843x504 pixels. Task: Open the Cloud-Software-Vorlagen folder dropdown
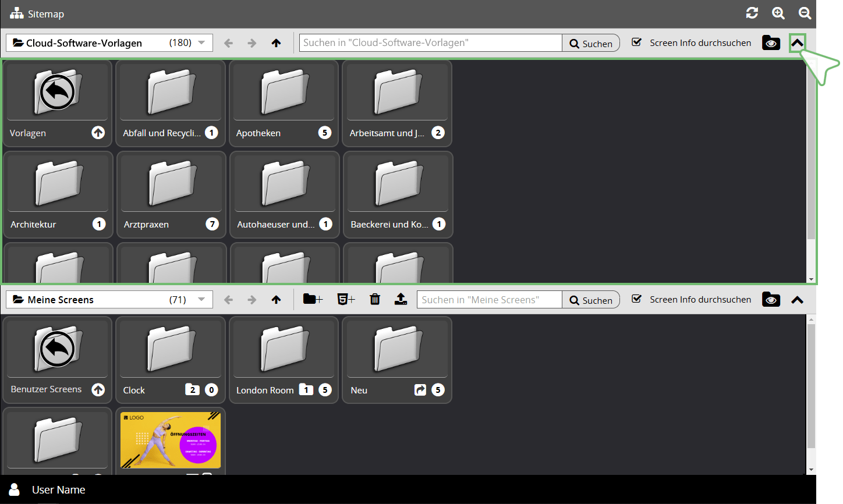(x=201, y=43)
